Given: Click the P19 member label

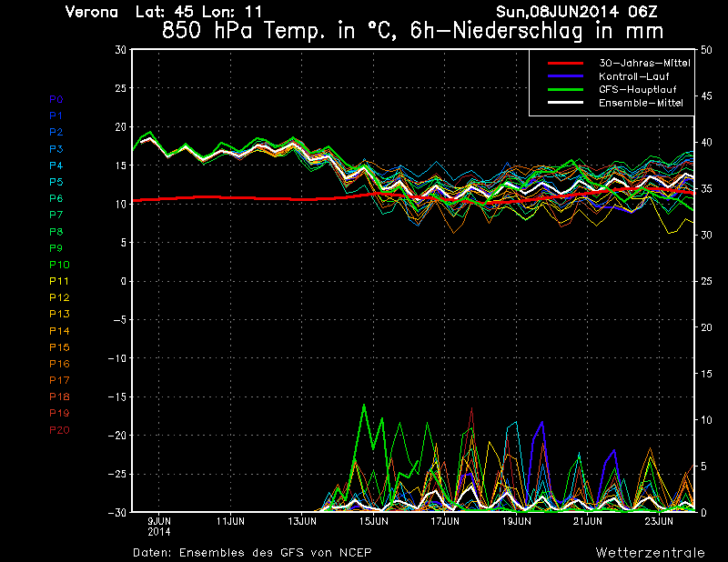Looking at the screenshot, I should click(x=59, y=413).
